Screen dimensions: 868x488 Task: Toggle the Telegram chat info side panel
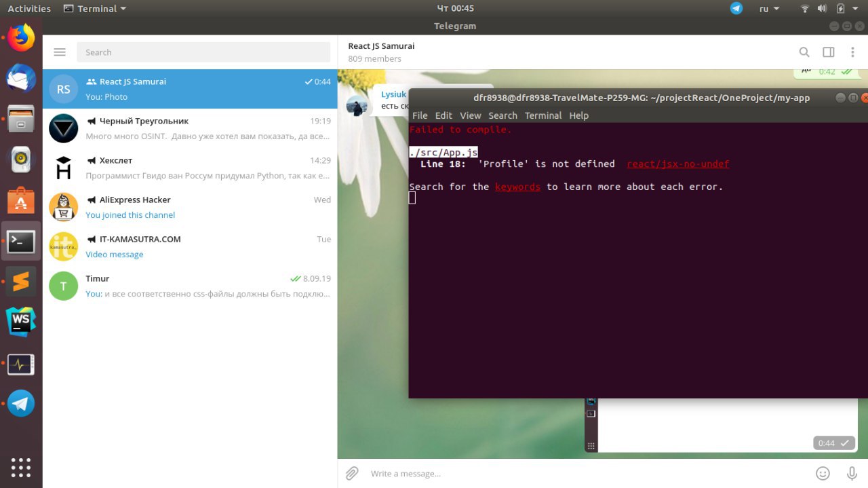pyautogui.click(x=829, y=52)
